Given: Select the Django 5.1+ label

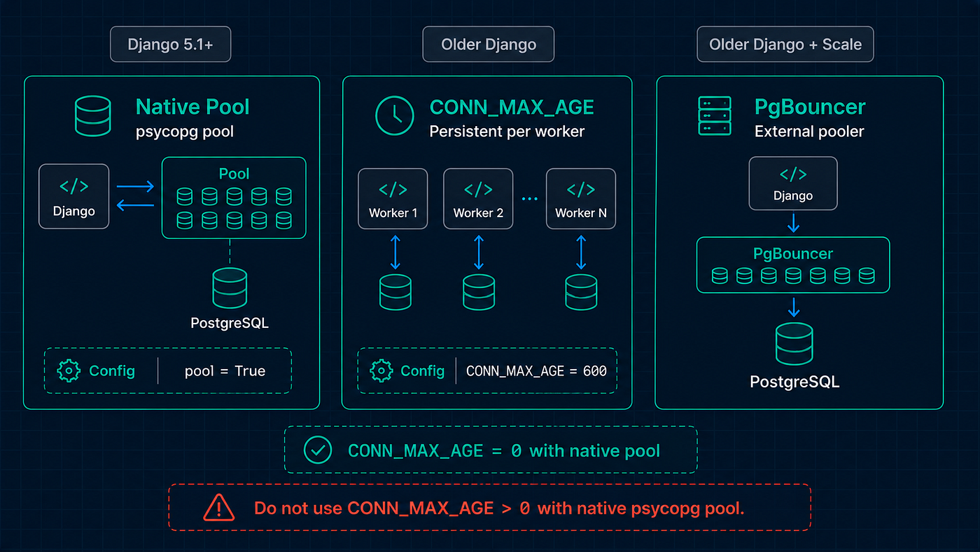Looking at the screenshot, I should coord(170,45).
